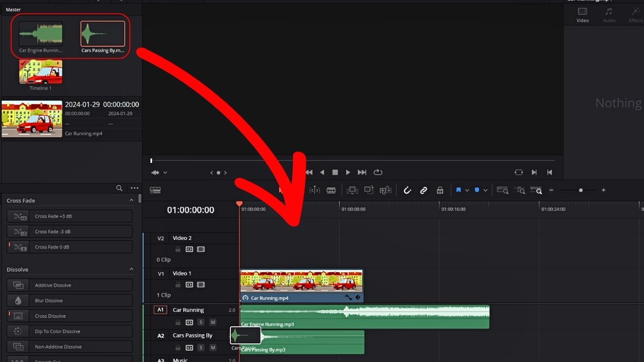Click the full extent zoom icon
Screen dimensions: 644x362
pyautogui.click(x=502, y=190)
